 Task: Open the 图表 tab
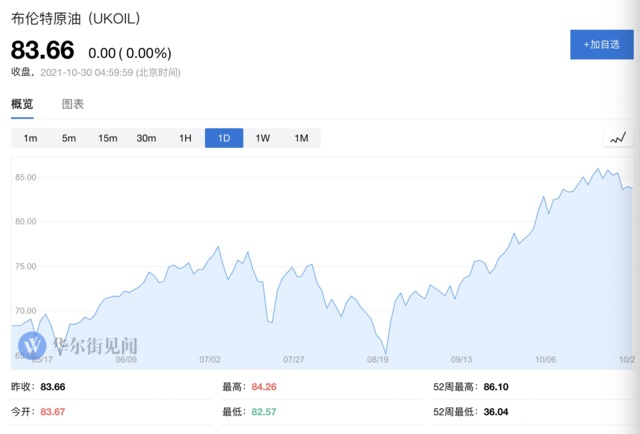[x=73, y=104]
